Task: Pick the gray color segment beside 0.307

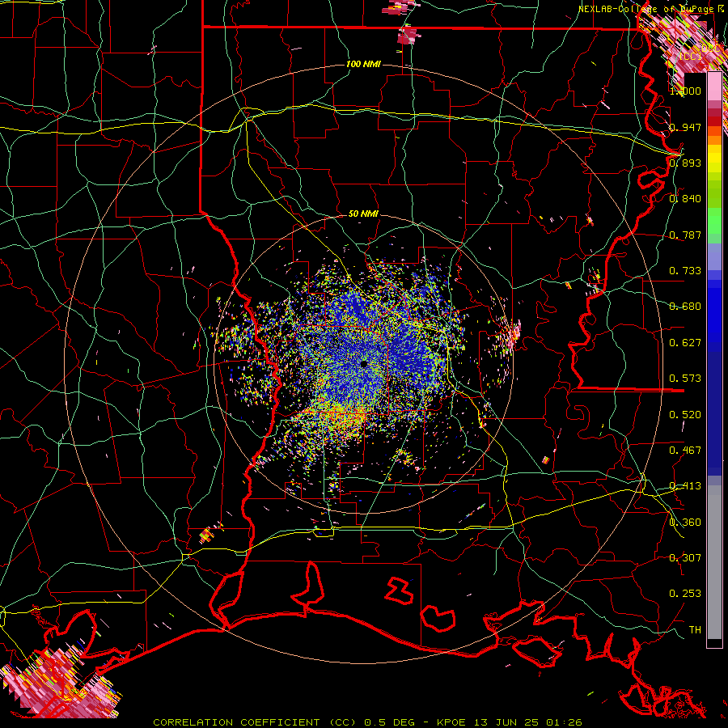Action: (x=714, y=562)
